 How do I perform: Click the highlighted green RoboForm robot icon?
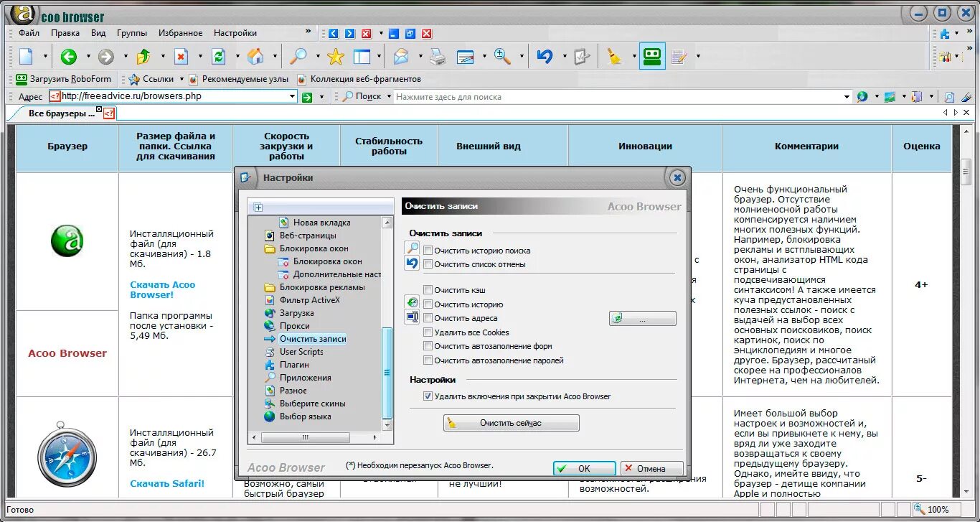[652, 56]
